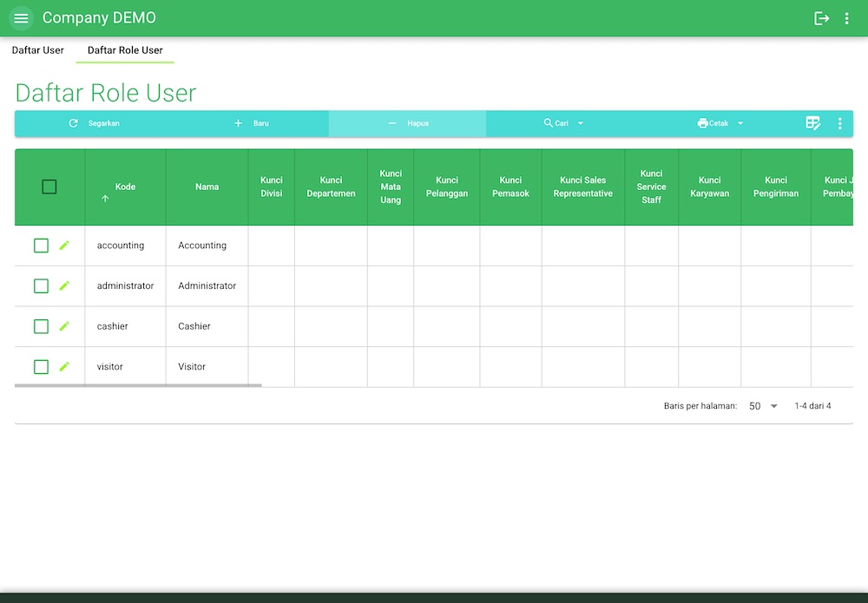Viewport: 868px width, 603px height.
Task: Expand the Cari dropdown arrow
Action: point(579,123)
